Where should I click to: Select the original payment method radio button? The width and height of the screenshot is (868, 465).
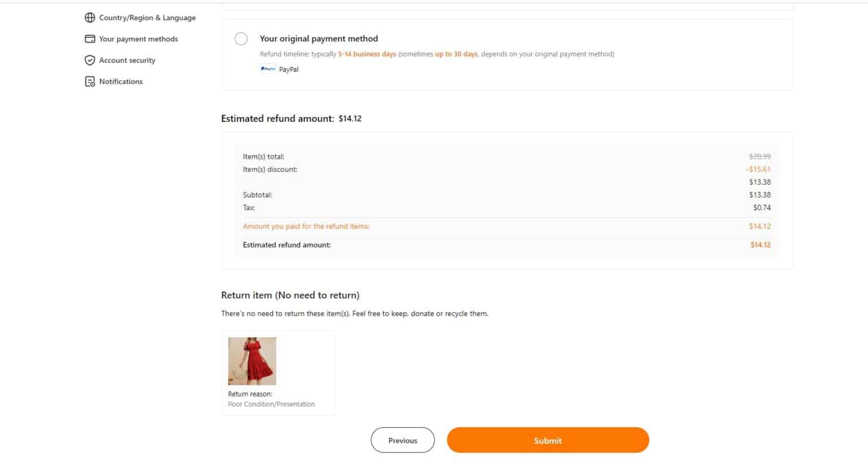[241, 38]
